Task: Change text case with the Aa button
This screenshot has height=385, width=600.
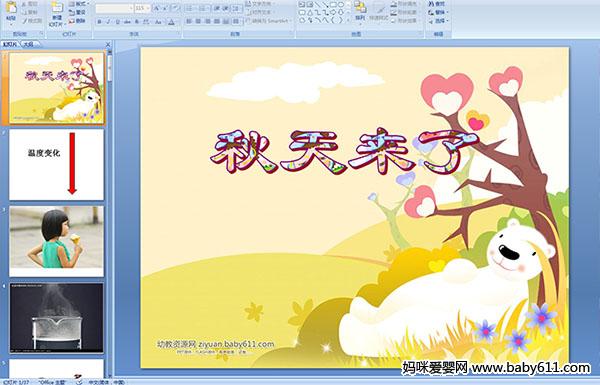Action: coord(158,22)
